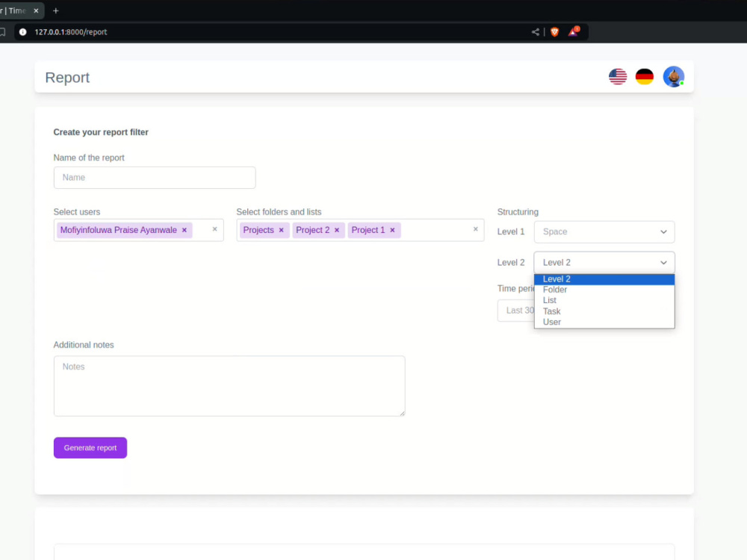This screenshot has height=560, width=747.
Task: Click the Additional notes label
Action: (x=84, y=345)
